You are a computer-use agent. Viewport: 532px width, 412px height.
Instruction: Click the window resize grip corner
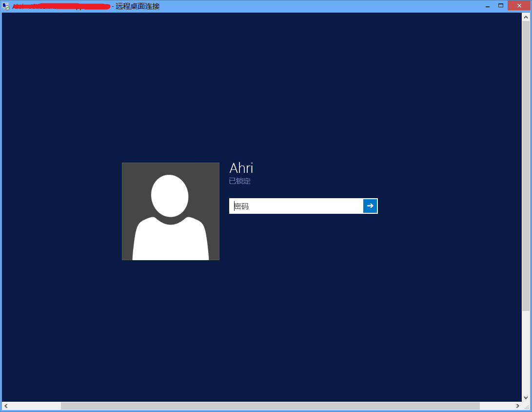tap(526, 406)
